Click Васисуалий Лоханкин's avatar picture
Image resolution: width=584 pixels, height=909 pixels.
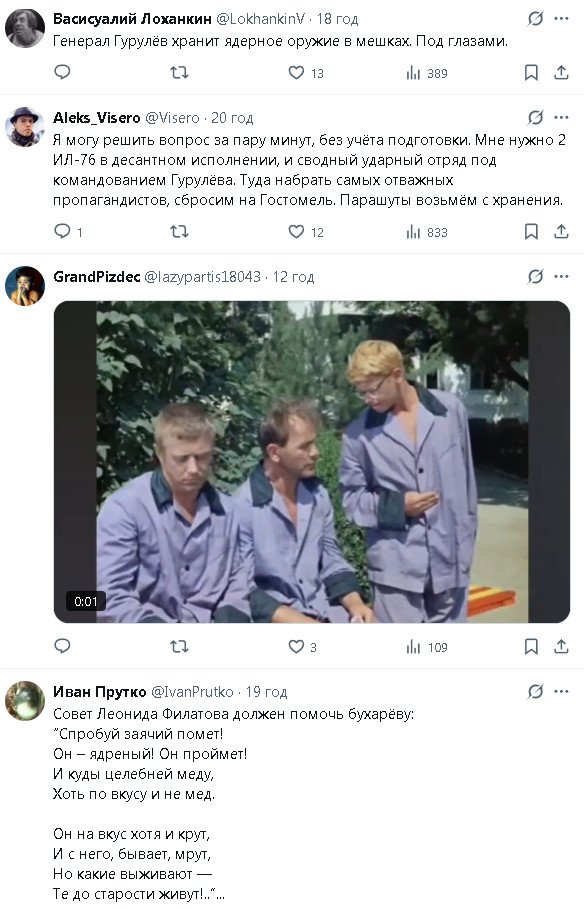point(25,28)
